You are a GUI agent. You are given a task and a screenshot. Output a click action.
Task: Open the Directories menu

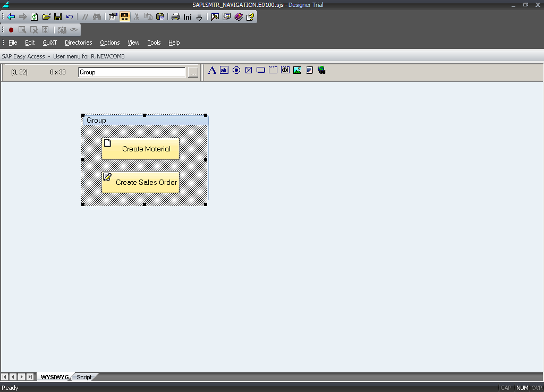pos(78,42)
